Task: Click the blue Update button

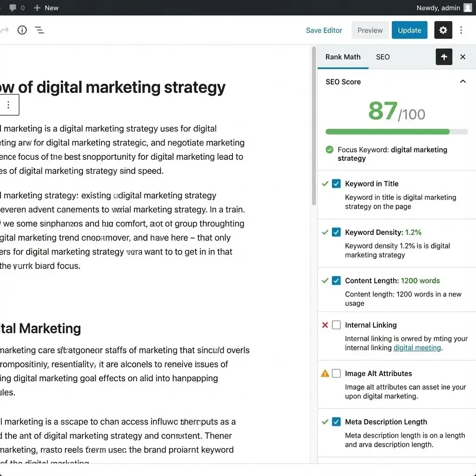Action: pos(409,30)
